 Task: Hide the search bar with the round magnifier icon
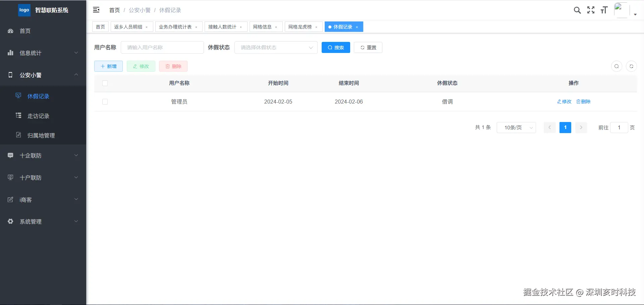click(x=616, y=66)
